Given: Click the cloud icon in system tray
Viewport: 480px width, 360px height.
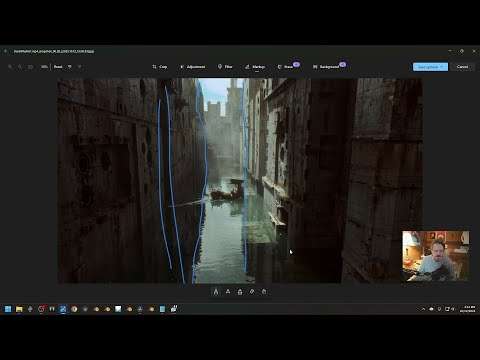Looking at the screenshot, I should 431,309.
